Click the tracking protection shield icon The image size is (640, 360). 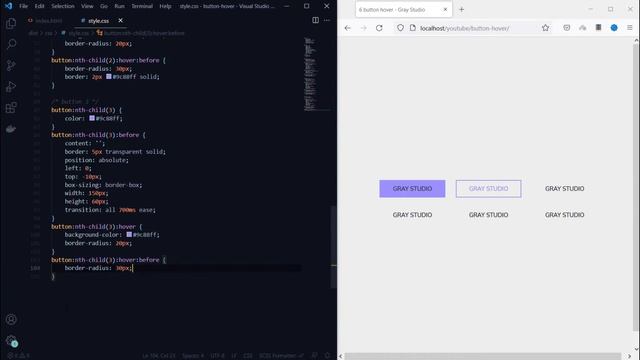coord(400,28)
